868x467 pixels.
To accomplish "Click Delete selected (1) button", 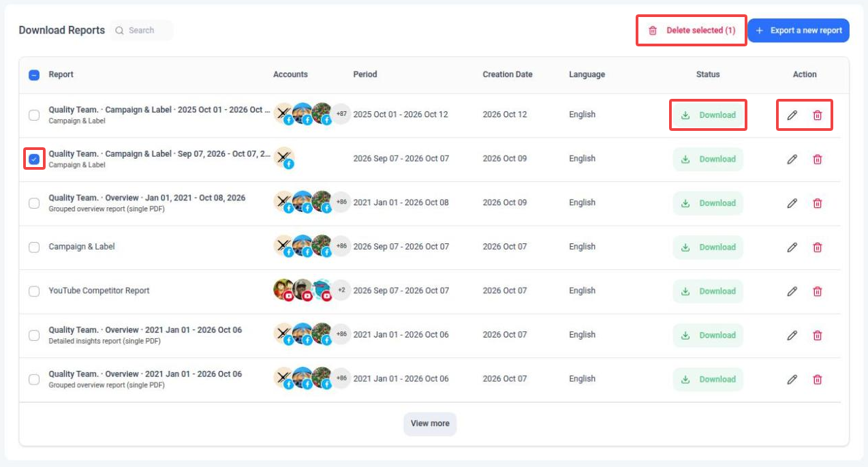I will tap(692, 31).
